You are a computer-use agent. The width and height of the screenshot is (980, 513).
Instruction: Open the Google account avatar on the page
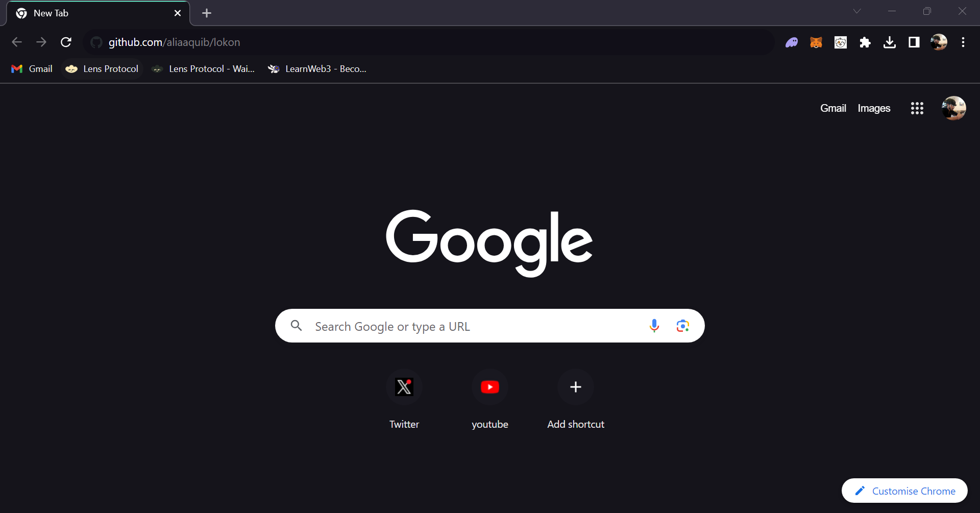click(953, 108)
